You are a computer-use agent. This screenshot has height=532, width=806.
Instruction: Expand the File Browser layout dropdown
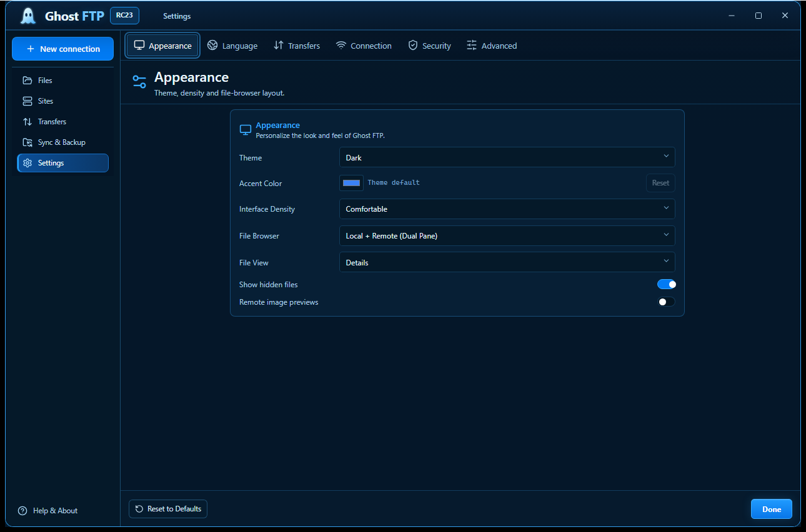point(507,236)
